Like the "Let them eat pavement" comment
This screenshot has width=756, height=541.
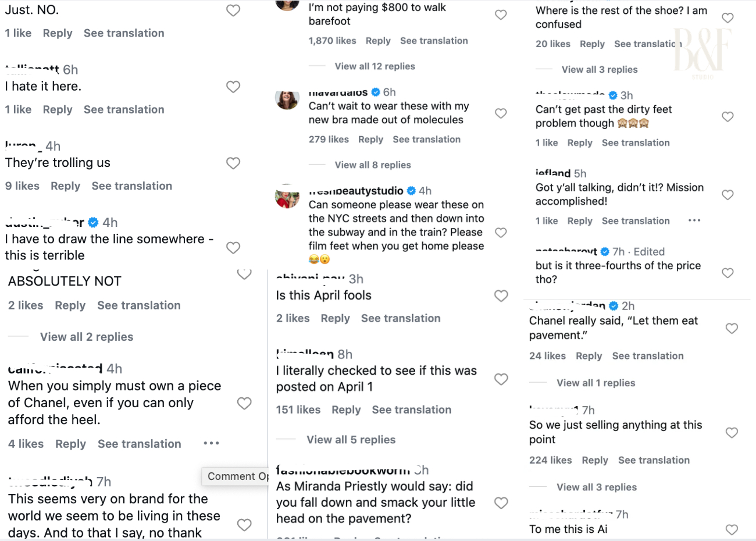click(x=732, y=329)
